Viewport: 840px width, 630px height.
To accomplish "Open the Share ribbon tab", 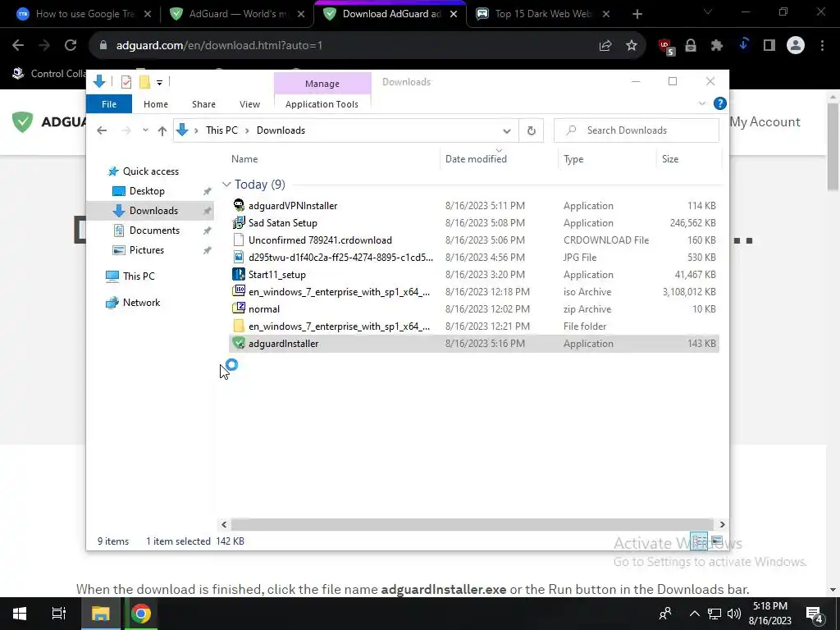I will coord(203,104).
